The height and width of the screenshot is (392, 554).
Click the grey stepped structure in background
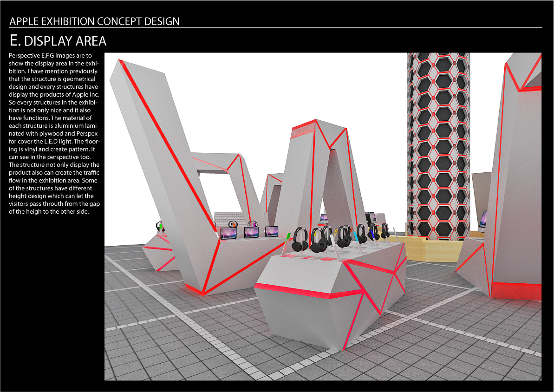click(x=230, y=218)
